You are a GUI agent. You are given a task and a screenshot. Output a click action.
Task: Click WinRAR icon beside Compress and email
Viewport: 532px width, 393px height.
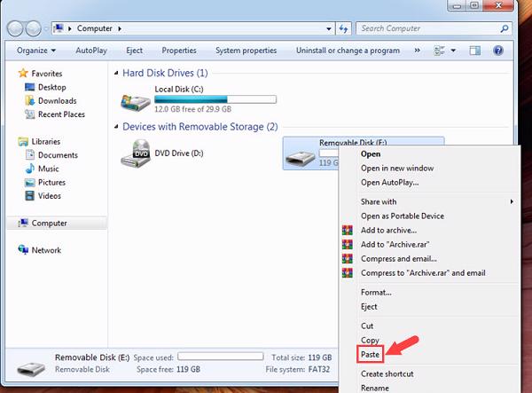pyautogui.click(x=347, y=259)
